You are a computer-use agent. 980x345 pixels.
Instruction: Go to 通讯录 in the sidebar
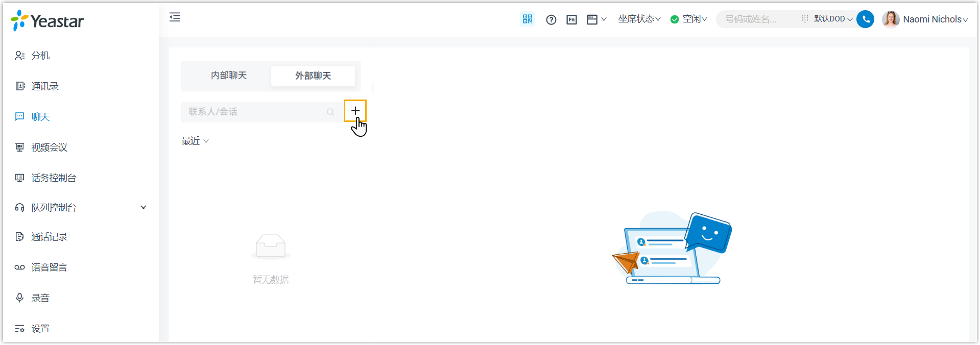45,86
